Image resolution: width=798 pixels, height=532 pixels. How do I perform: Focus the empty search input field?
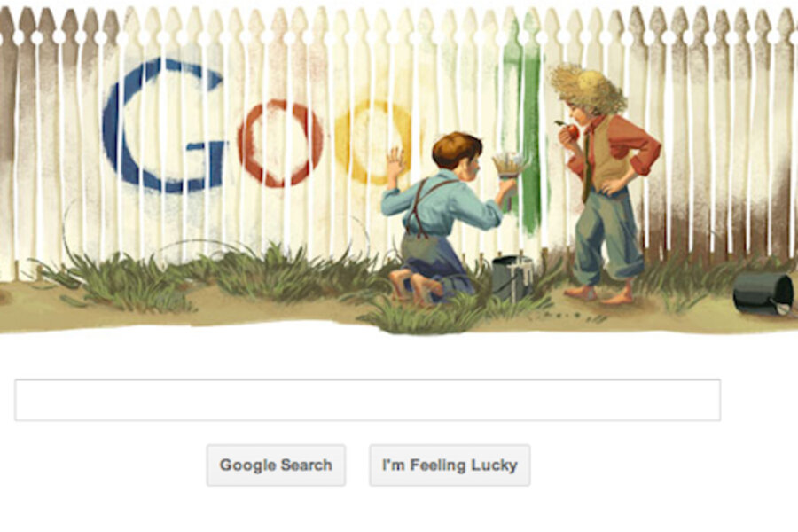(x=367, y=400)
